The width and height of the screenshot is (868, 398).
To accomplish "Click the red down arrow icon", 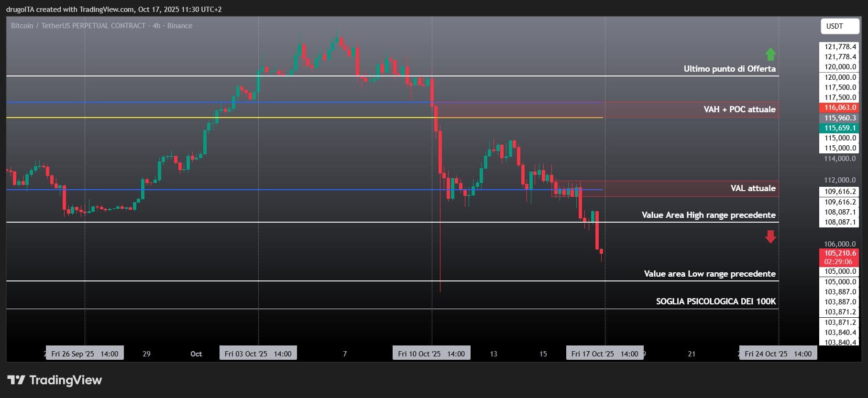I will coord(770,237).
